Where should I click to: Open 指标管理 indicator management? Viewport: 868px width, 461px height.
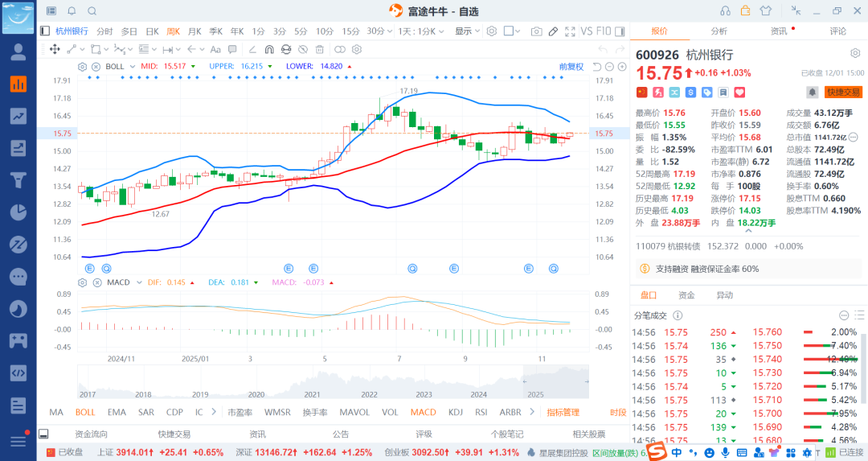[x=563, y=412]
